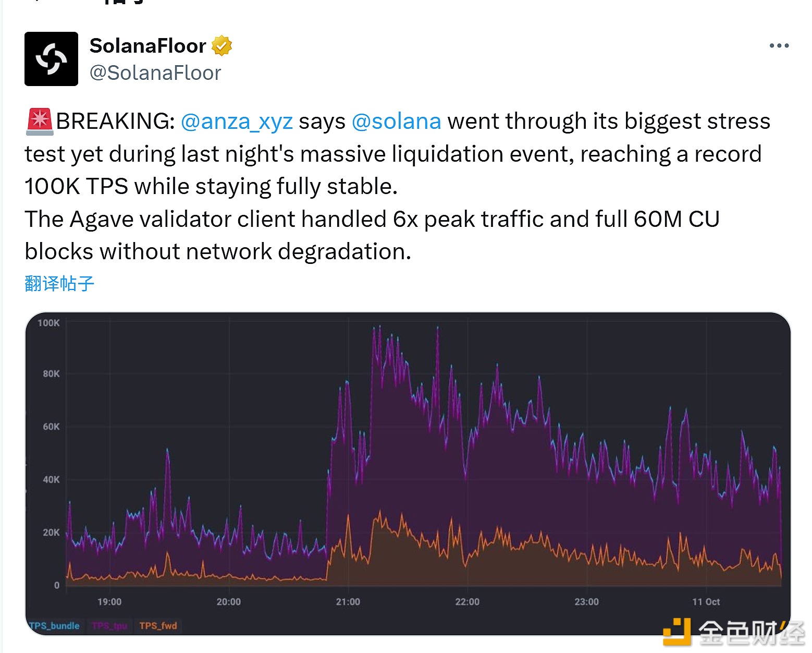The image size is (812, 653).
Task: Open the @solana mention link
Action: [397, 122]
